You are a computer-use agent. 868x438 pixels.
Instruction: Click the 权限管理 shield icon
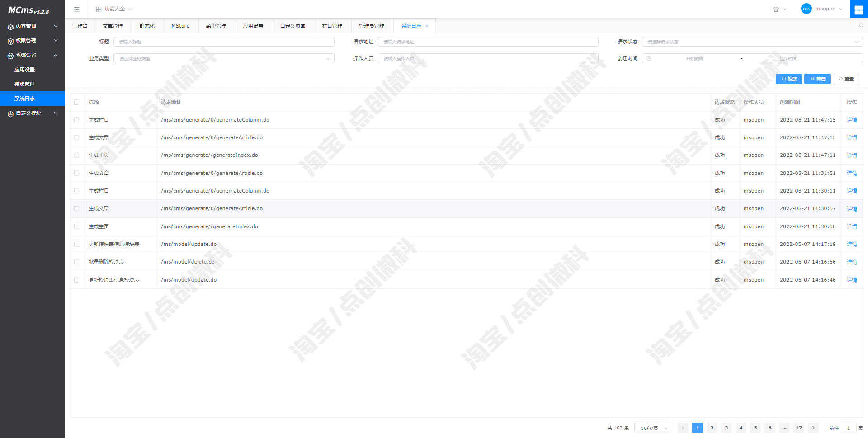[10, 41]
